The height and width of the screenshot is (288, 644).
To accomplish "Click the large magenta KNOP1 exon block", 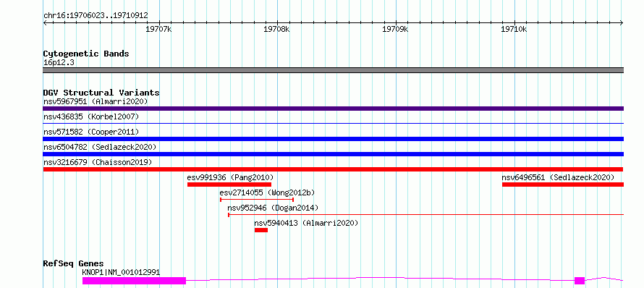I will pos(135,281).
